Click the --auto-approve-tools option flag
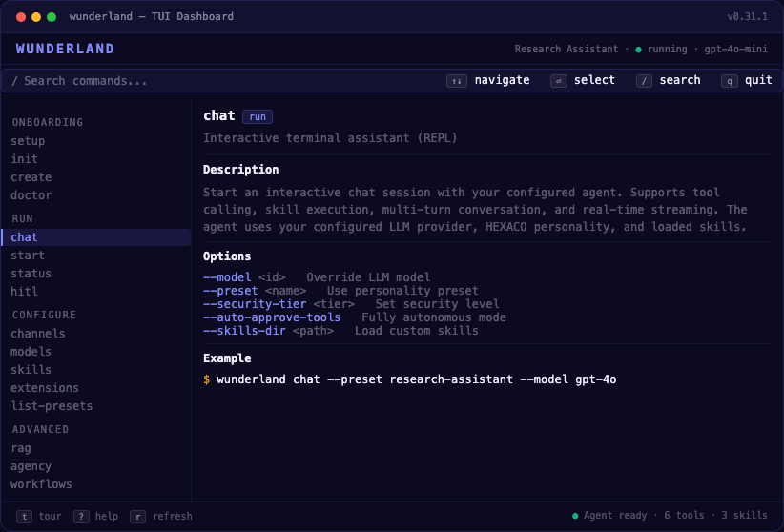This screenshot has height=532, width=784. [272, 317]
